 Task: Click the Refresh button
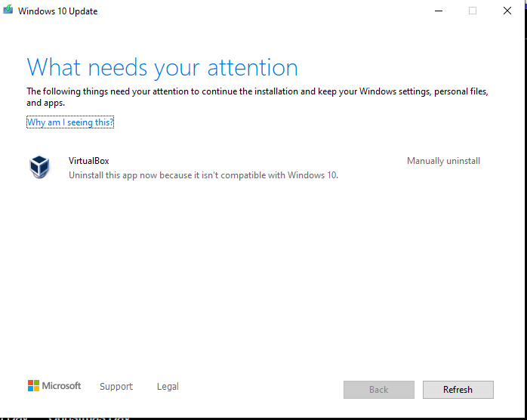click(x=458, y=389)
